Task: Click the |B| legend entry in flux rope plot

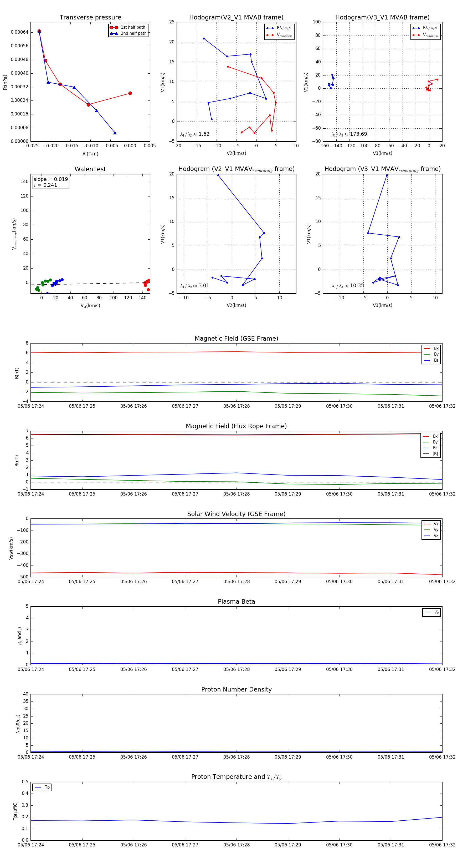Action: coord(431,454)
